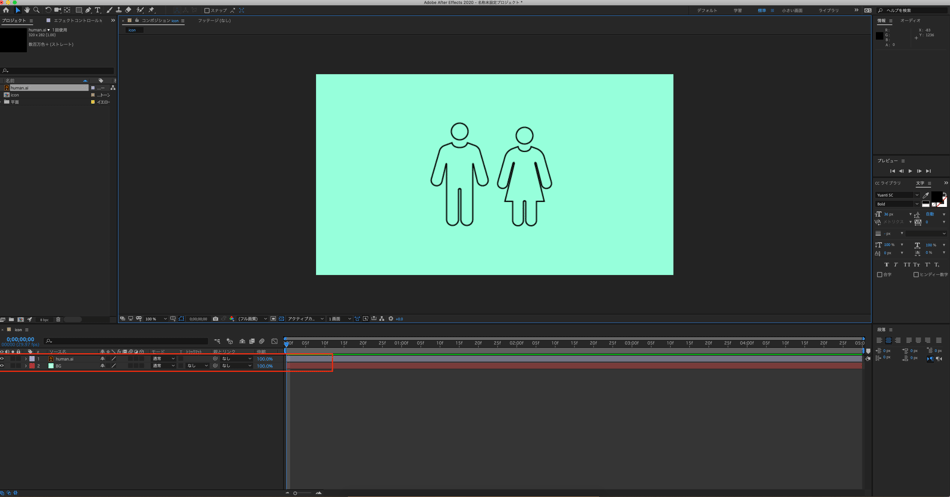Viewport: 950px width, 497px height.
Task: Select the Rotation tool
Action: [48, 10]
